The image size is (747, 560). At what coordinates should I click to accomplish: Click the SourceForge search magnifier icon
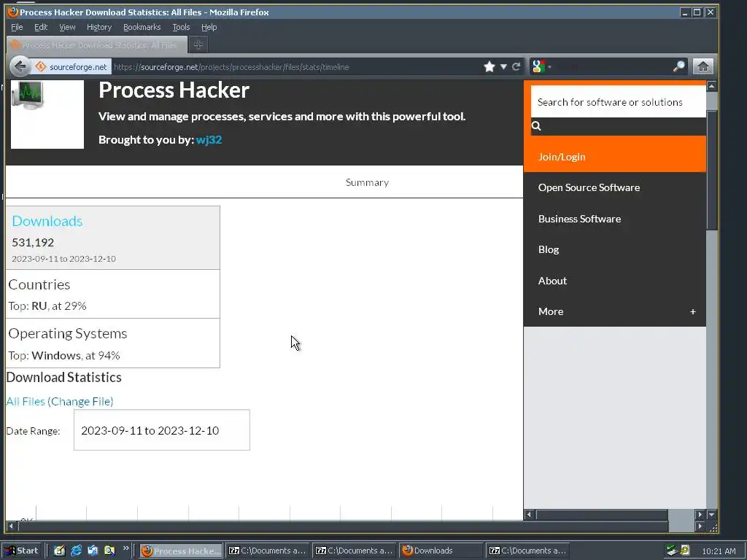point(536,125)
